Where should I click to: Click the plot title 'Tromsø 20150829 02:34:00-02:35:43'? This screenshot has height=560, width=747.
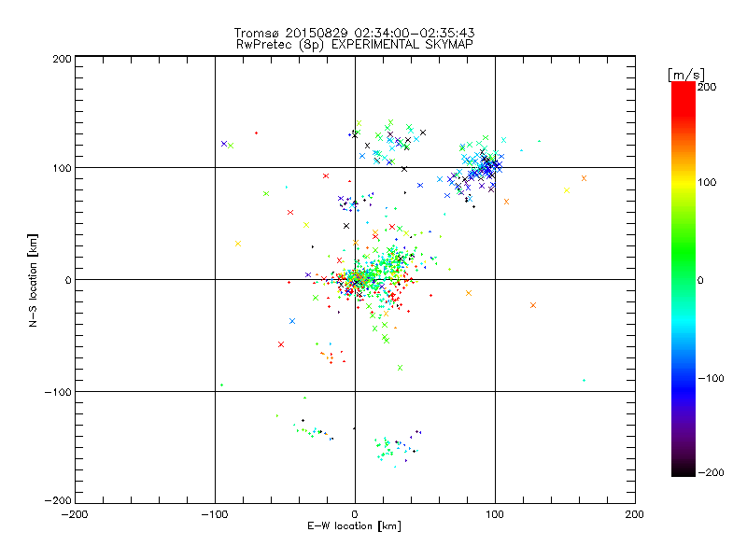354,33
